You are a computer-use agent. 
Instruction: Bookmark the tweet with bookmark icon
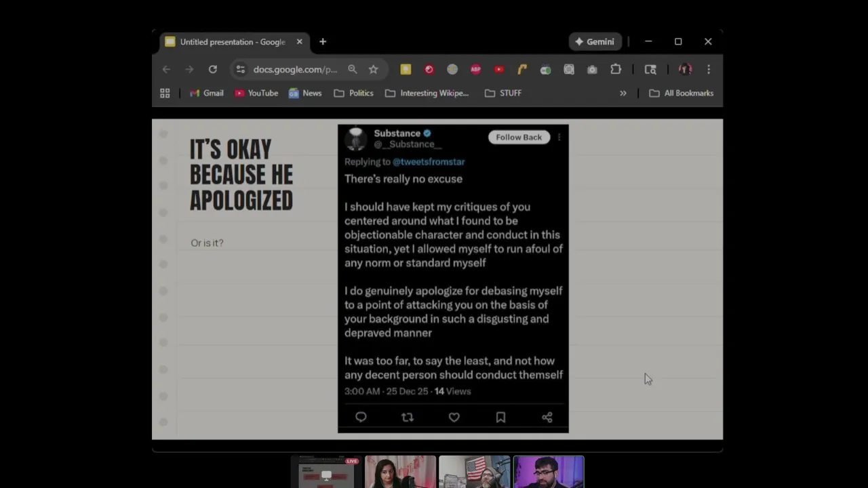point(500,418)
